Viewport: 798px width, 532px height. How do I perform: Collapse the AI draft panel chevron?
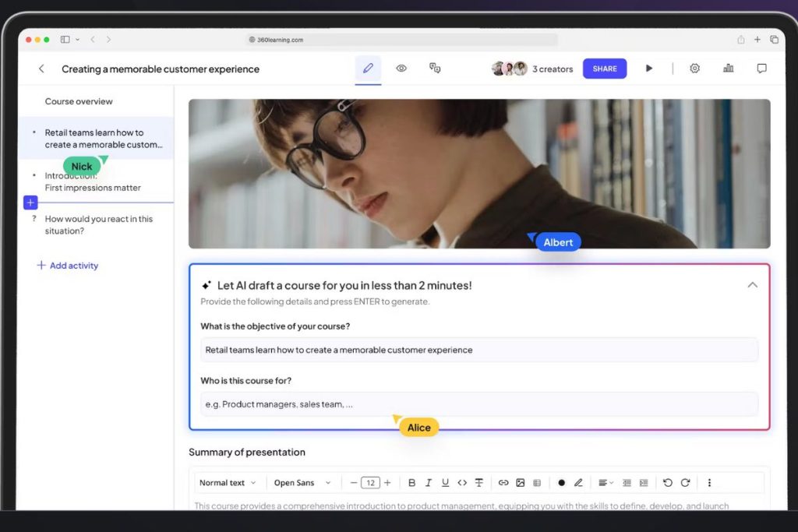click(x=752, y=285)
